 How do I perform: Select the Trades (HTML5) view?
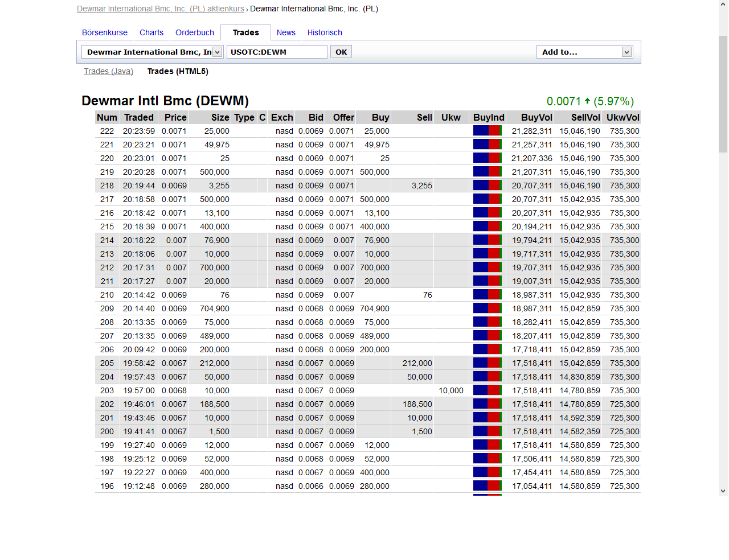pyautogui.click(x=178, y=71)
